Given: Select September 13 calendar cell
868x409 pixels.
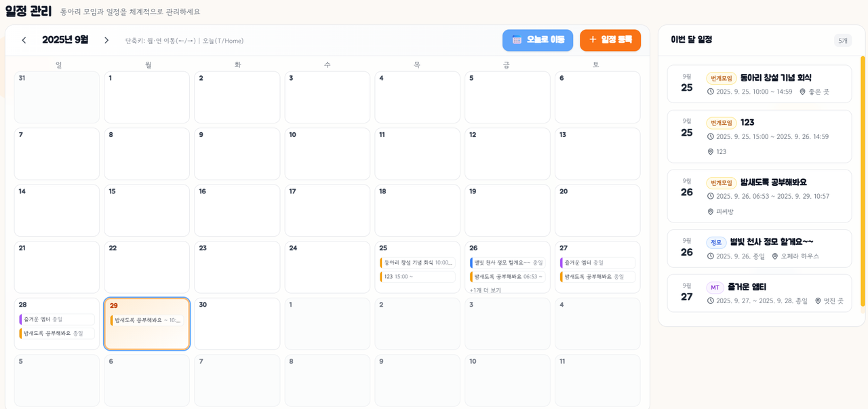Looking at the screenshot, I should [597, 154].
